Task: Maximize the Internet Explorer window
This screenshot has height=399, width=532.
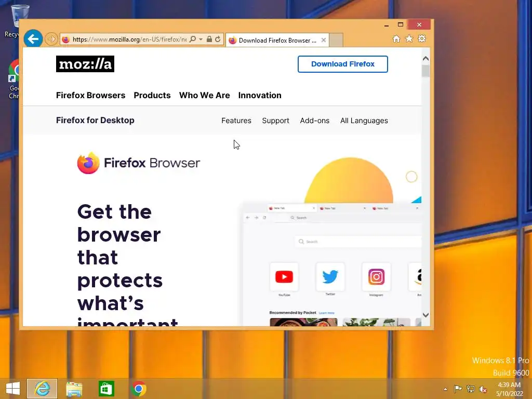Action: coord(401,24)
